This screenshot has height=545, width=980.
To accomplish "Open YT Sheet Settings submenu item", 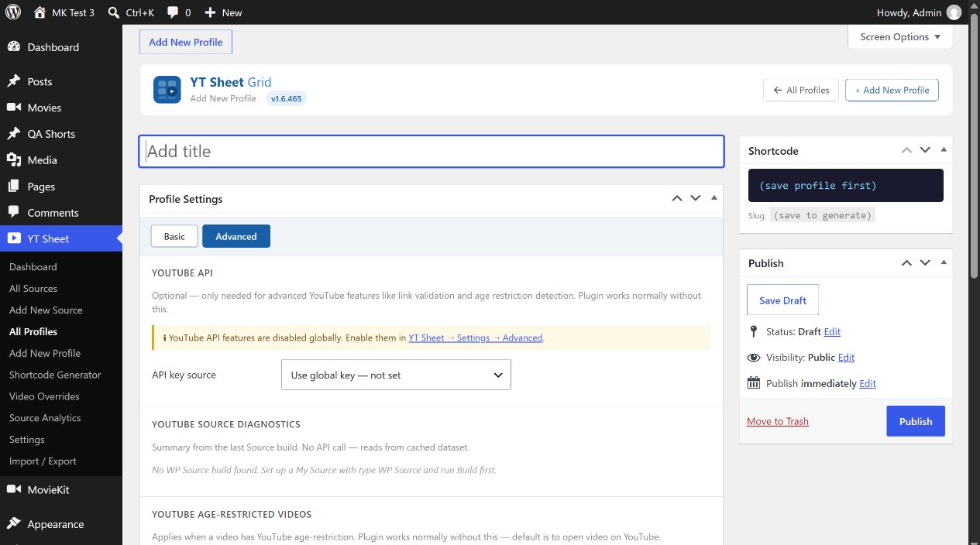I will 27,439.
